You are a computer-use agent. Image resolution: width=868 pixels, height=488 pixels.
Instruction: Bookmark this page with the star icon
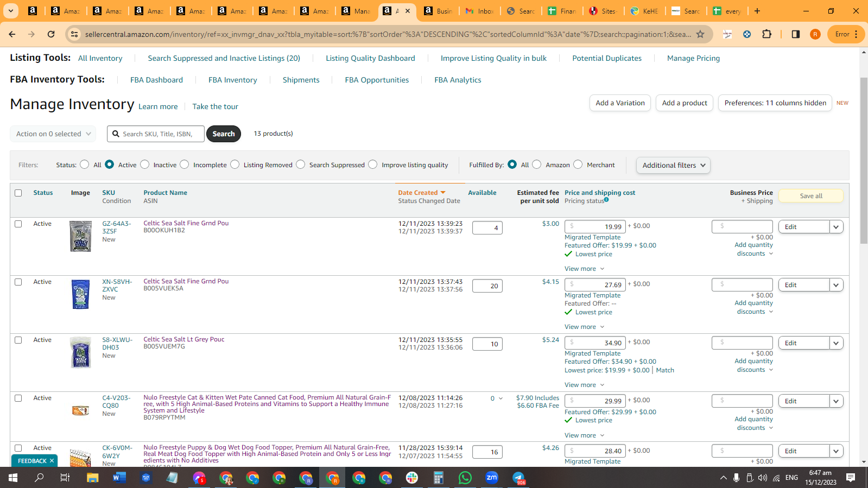[x=700, y=34]
